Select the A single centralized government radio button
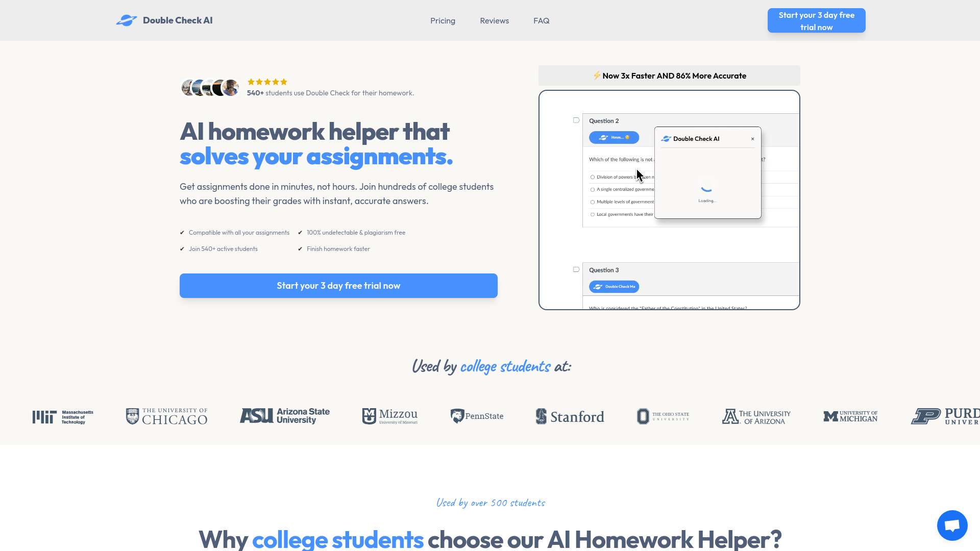The width and height of the screenshot is (980, 551). pyautogui.click(x=592, y=189)
